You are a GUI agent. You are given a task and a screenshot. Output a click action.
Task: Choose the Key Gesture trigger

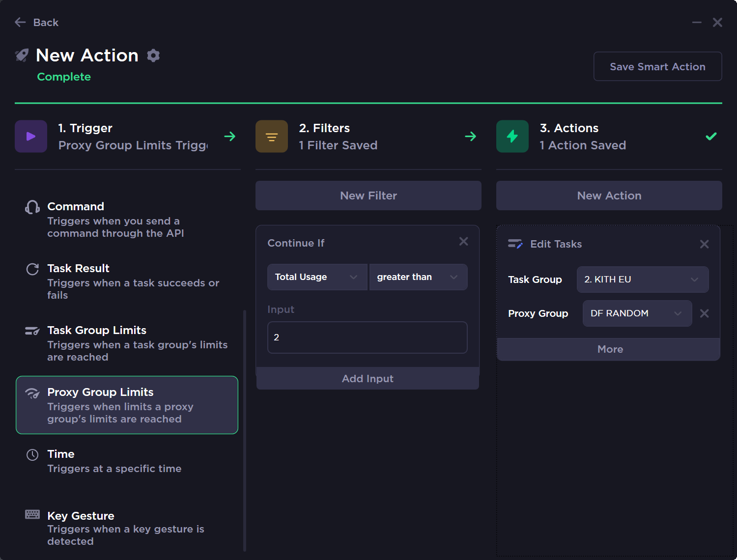[127, 528]
